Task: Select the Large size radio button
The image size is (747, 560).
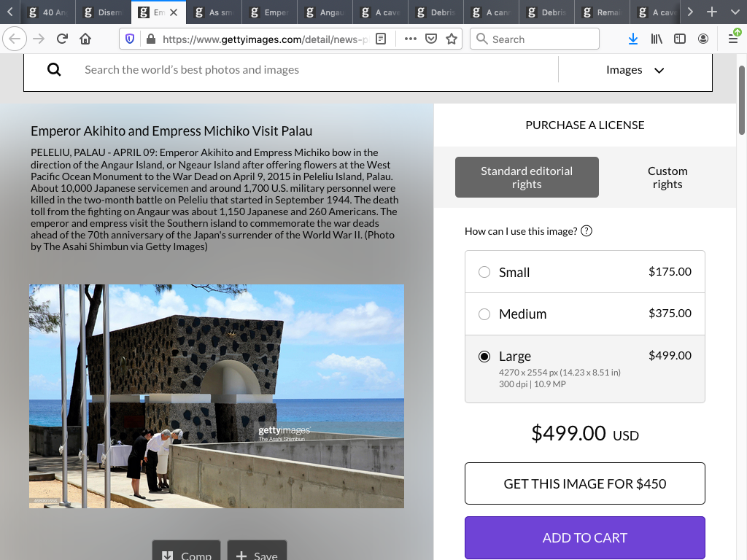Action: coord(484,357)
